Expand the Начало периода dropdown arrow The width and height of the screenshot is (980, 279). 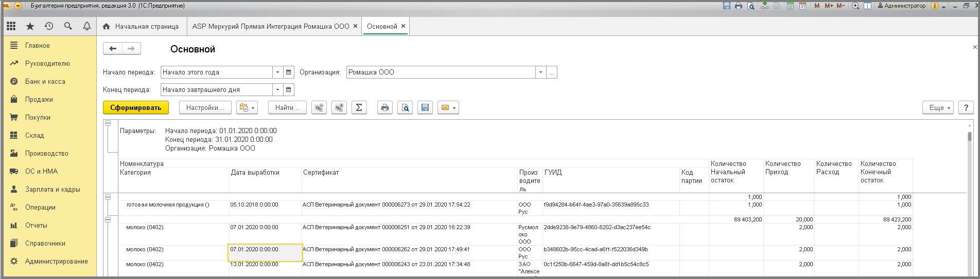278,72
